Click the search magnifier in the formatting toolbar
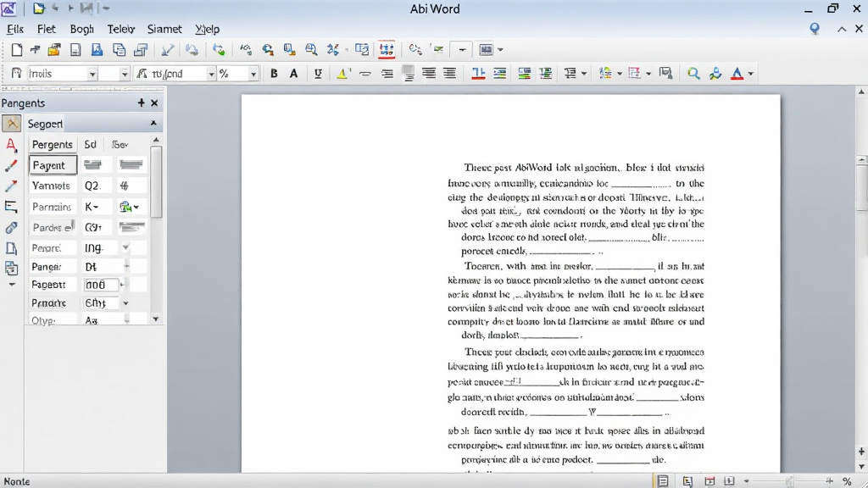This screenshot has width=868, height=488. pyautogui.click(x=693, y=73)
